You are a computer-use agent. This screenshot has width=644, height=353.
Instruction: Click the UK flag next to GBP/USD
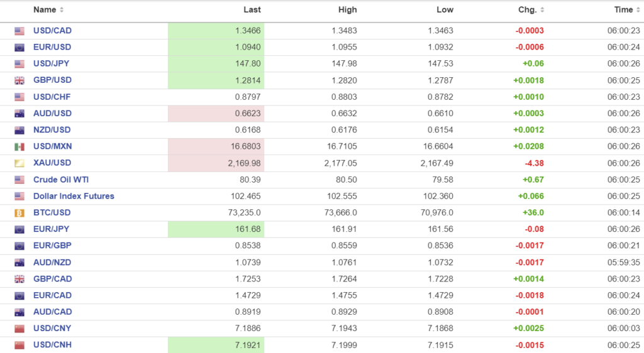pos(19,80)
